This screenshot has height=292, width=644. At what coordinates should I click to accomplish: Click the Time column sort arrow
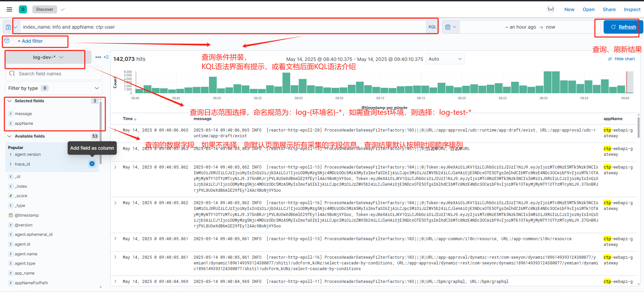click(135, 119)
